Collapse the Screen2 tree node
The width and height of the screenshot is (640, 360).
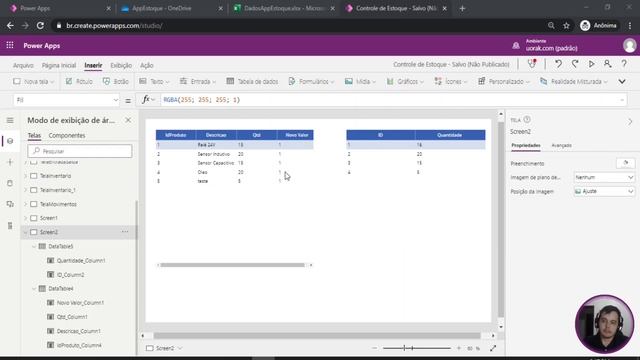(x=26, y=232)
